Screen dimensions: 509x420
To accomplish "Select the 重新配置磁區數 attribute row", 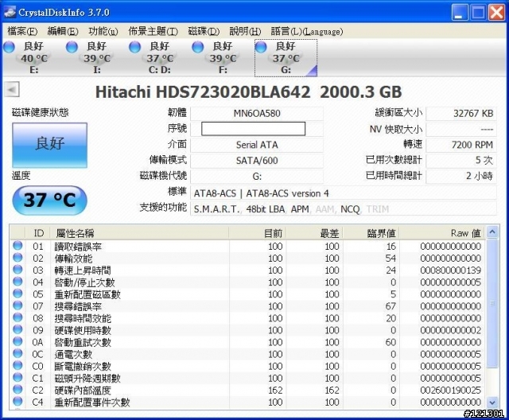I will click(x=247, y=294).
